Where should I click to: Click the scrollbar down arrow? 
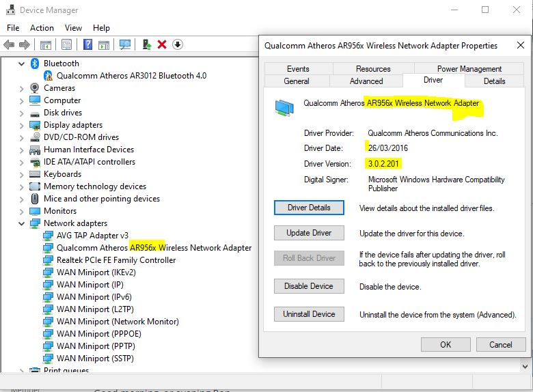[525, 367]
